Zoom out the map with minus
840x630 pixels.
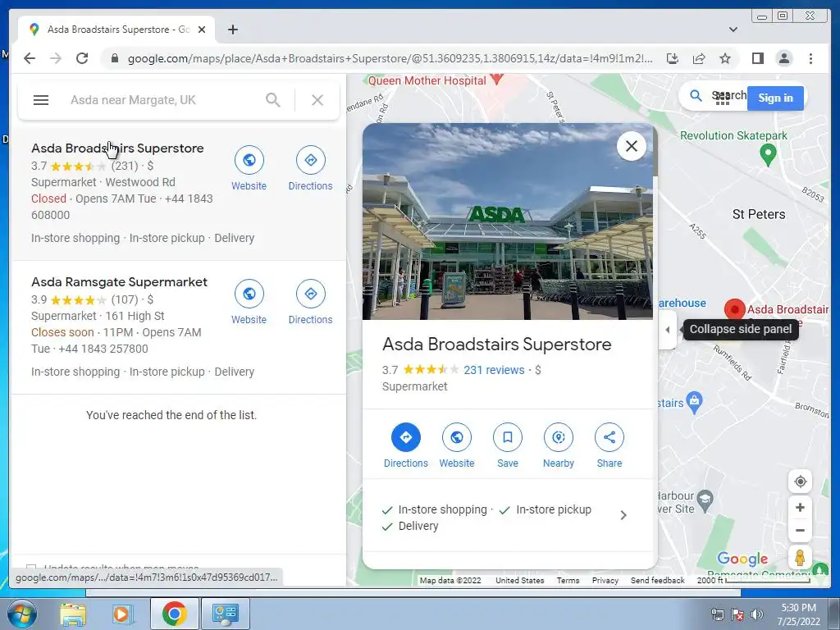[801, 531]
